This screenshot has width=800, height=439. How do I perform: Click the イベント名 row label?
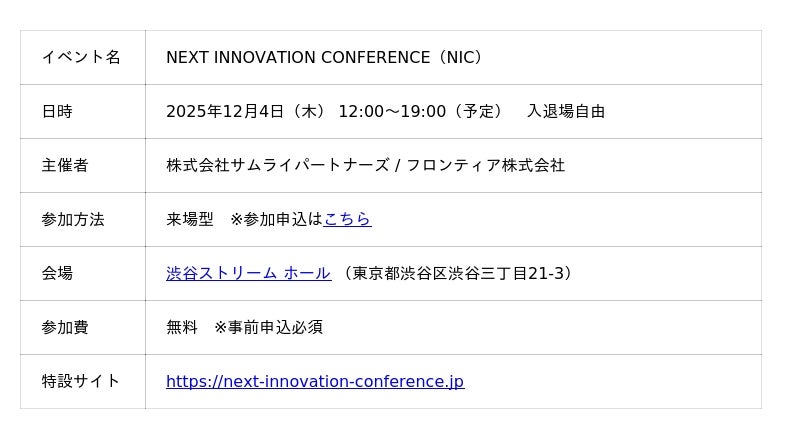point(81,57)
